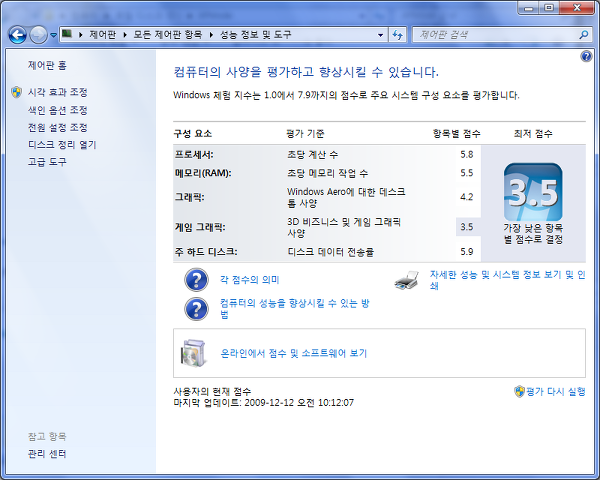
Task: Minimize the window
Action: click(529, 8)
